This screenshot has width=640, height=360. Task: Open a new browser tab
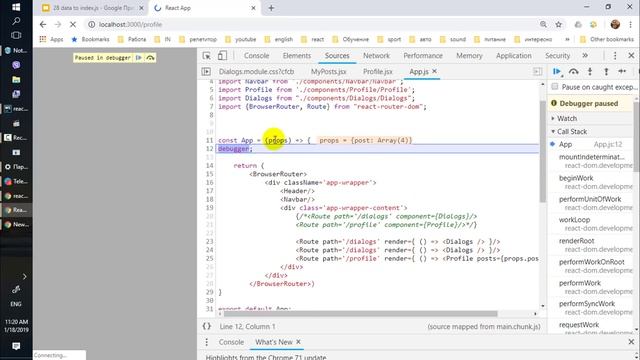[271, 8]
